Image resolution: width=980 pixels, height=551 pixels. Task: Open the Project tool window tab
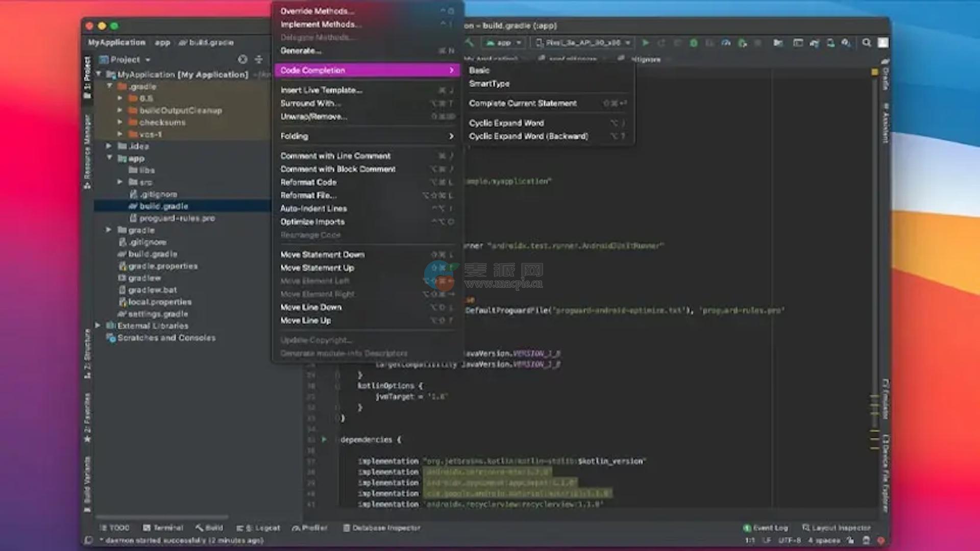click(87, 77)
